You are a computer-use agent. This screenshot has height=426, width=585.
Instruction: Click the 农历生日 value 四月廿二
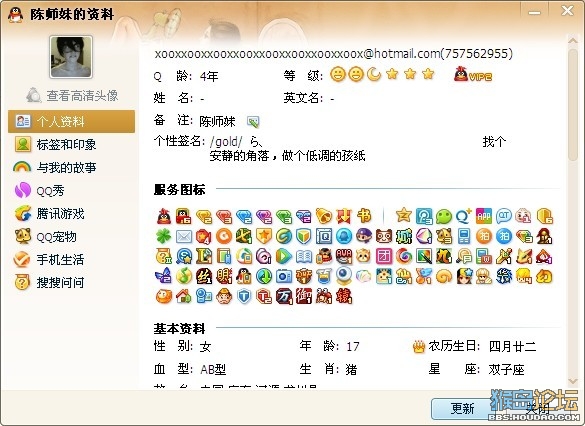[x=512, y=346]
